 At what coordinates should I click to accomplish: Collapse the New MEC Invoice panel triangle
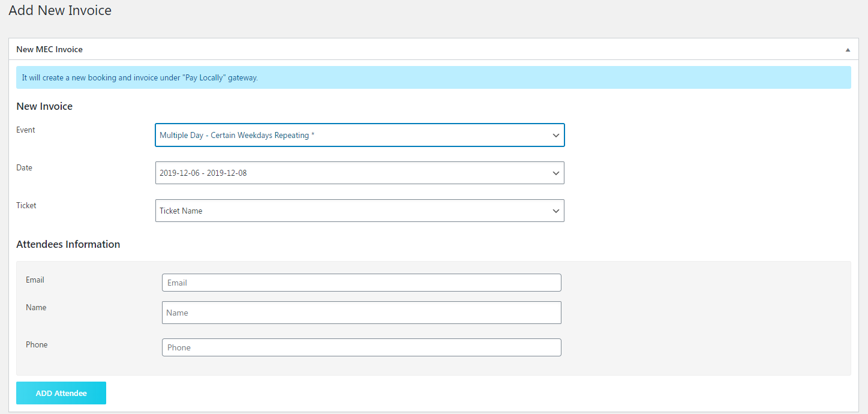point(848,50)
